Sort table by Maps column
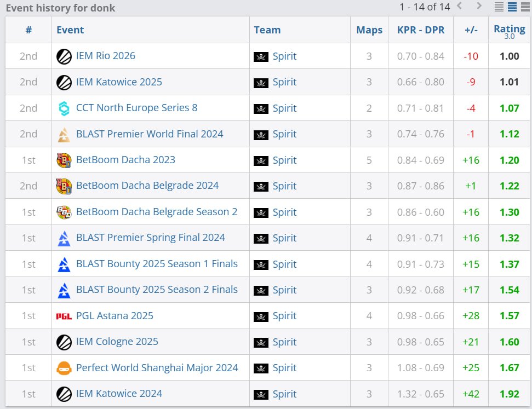 (369, 30)
